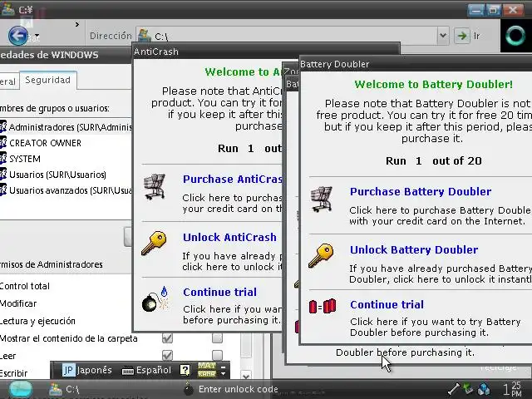Screen dimensions: 532x399
Task: Toggle deny checkbox for Leer permission
Action: tap(217, 355)
